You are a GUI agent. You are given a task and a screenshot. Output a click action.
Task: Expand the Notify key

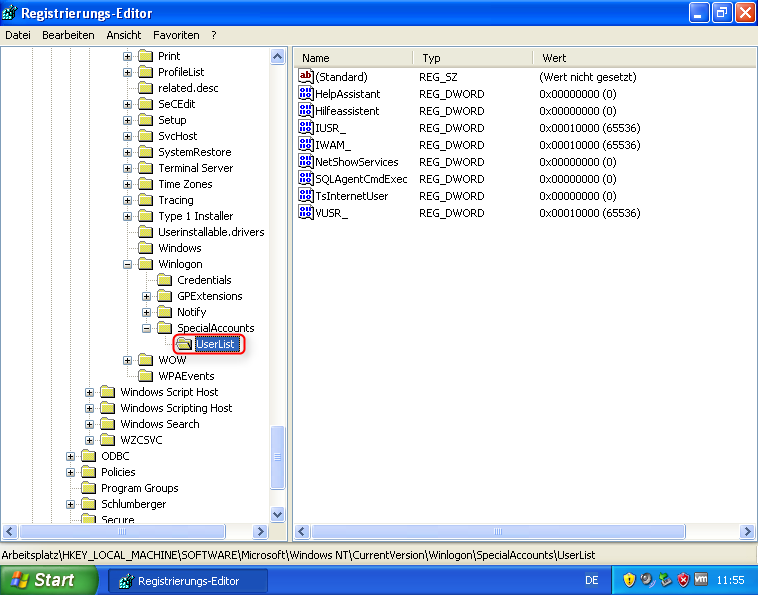pos(146,312)
